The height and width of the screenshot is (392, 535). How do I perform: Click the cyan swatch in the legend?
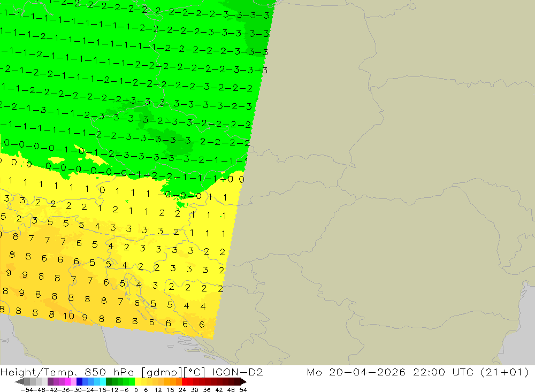point(103,382)
